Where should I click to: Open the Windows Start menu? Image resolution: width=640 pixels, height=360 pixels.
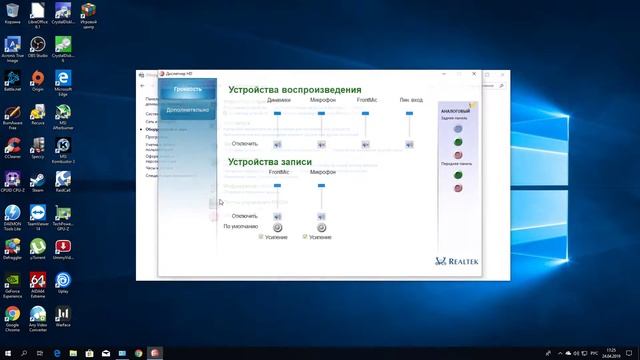(8, 353)
